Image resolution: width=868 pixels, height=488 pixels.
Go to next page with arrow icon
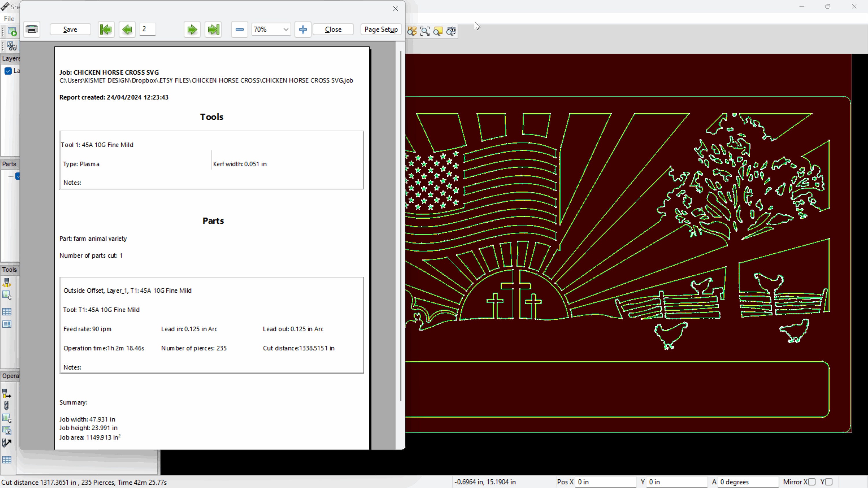pyautogui.click(x=192, y=30)
